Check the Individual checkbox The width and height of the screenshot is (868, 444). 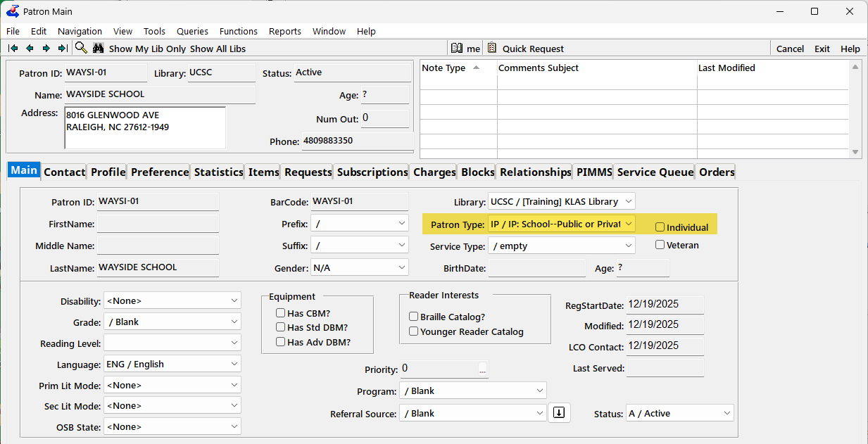(660, 227)
